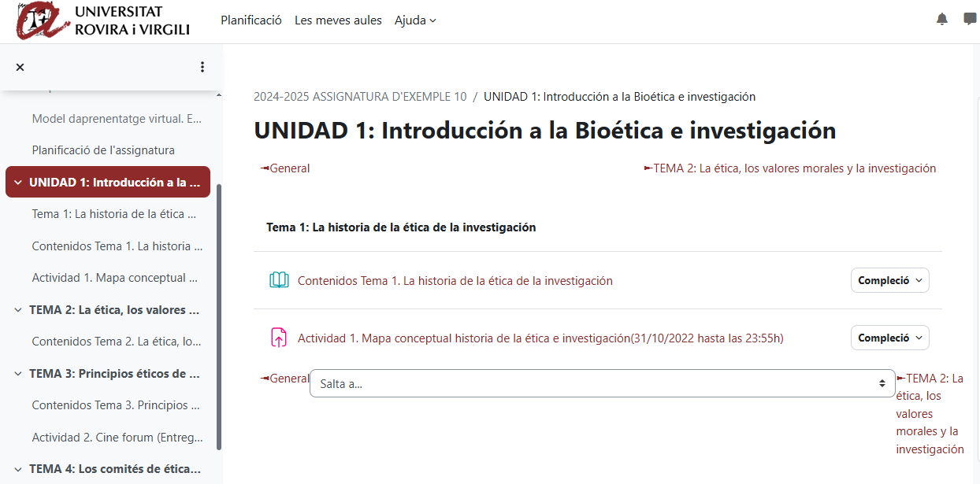Open the course index three-dot options menu
The image size is (980, 484).
coord(202,67)
